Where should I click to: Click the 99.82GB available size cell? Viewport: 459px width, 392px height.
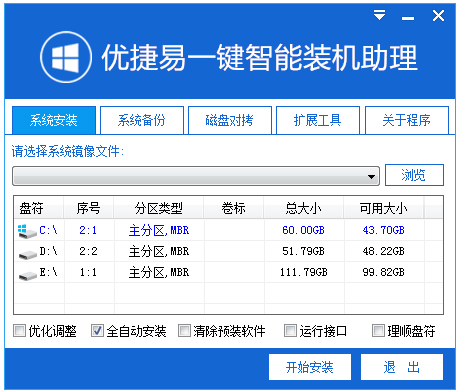(384, 273)
